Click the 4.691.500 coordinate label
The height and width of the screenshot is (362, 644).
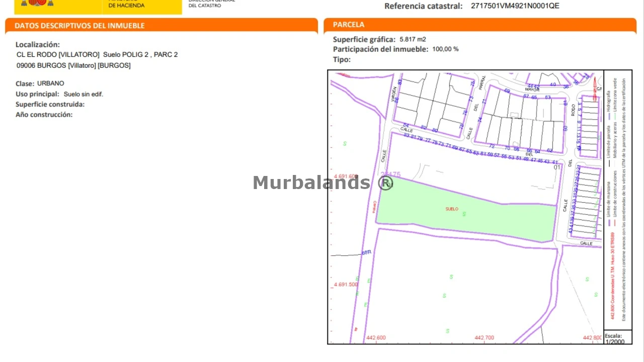tap(345, 285)
